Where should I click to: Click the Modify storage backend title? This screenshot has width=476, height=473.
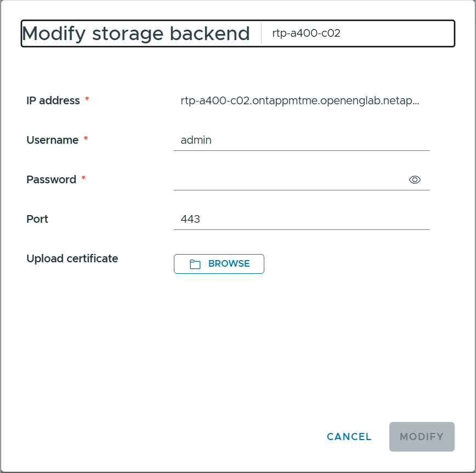(135, 33)
